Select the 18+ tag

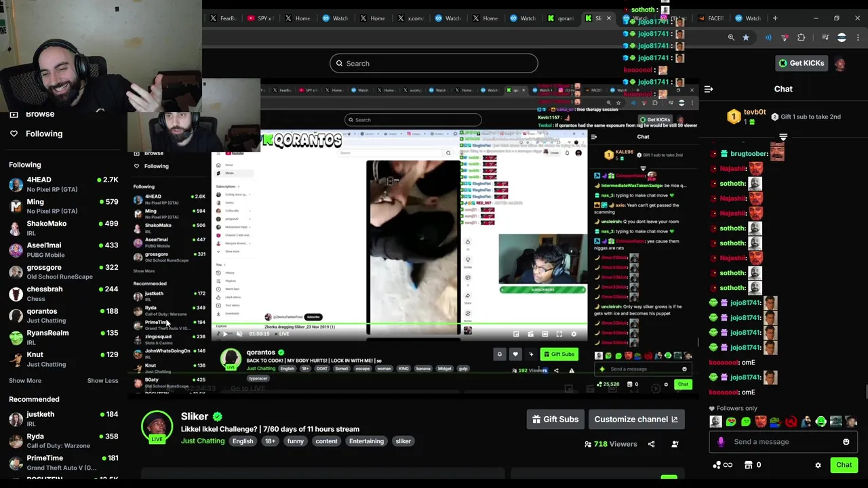click(270, 441)
